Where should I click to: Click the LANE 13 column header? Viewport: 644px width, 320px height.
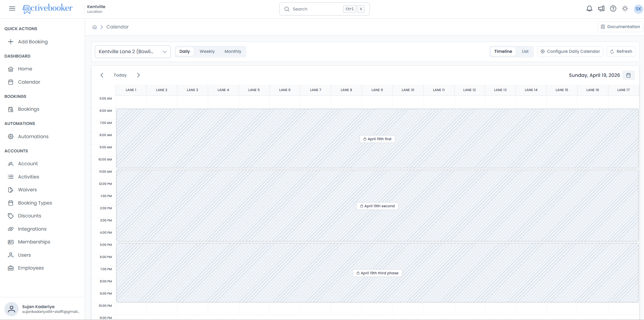point(500,90)
